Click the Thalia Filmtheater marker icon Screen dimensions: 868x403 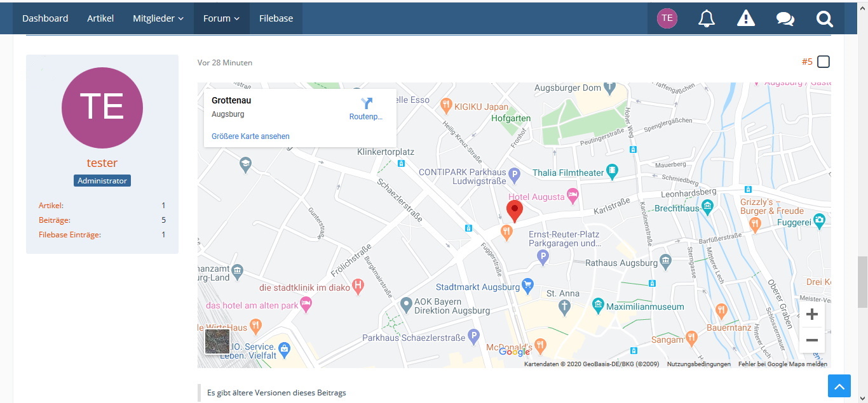pos(612,170)
